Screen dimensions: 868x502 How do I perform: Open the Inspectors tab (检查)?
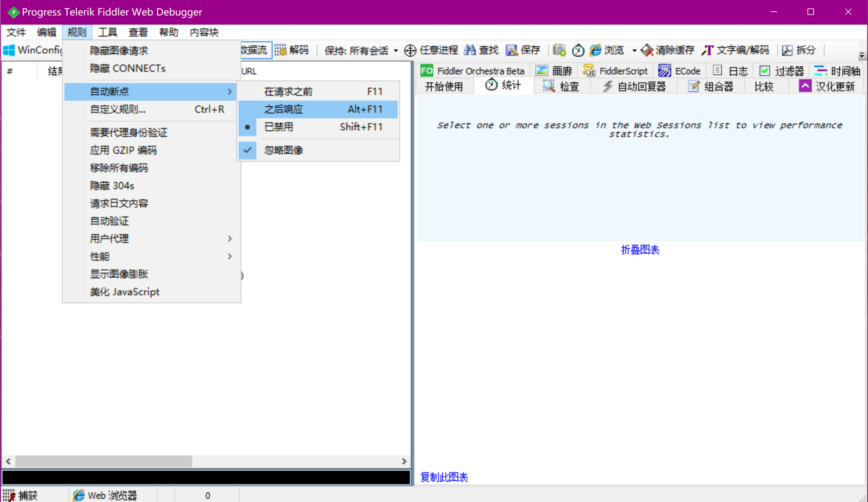562,86
